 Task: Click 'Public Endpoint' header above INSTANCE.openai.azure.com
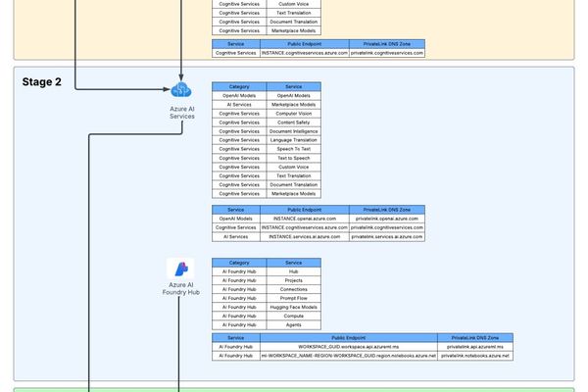305,210
